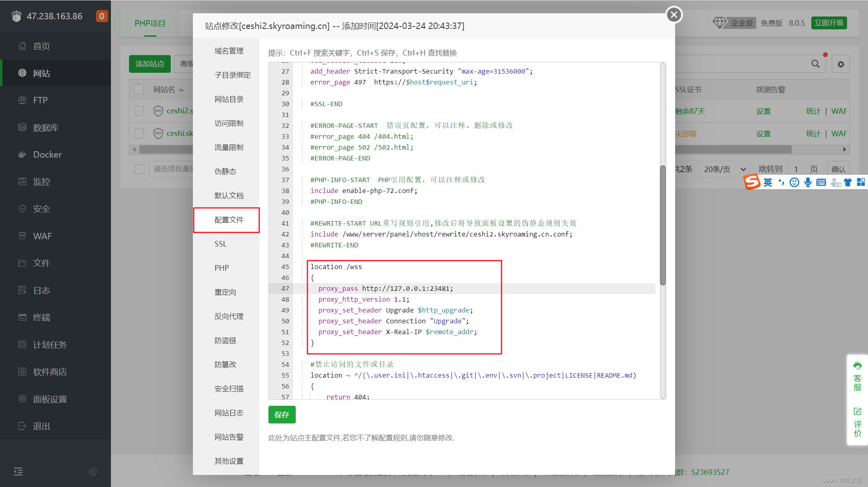Open the 反向代理 reverse proxy tab
This screenshot has width=868, height=487.
click(x=229, y=316)
